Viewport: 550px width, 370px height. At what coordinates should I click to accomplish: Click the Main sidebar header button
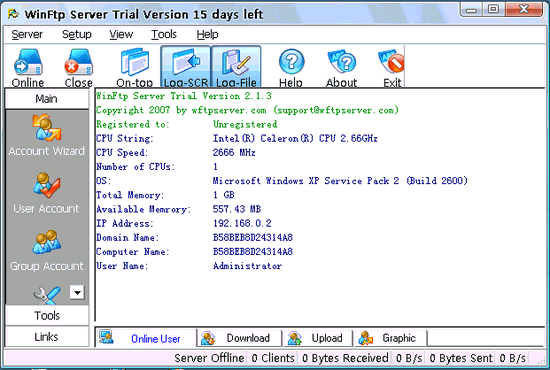pos(47,99)
